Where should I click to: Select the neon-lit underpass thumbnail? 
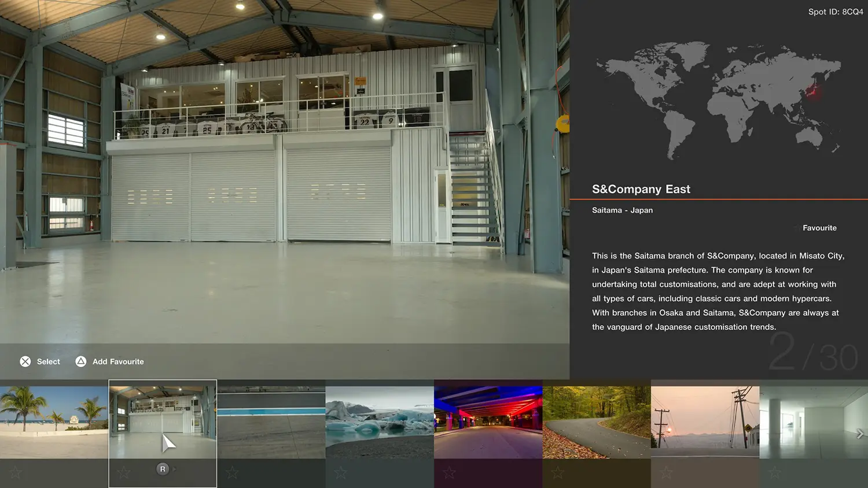488,423
